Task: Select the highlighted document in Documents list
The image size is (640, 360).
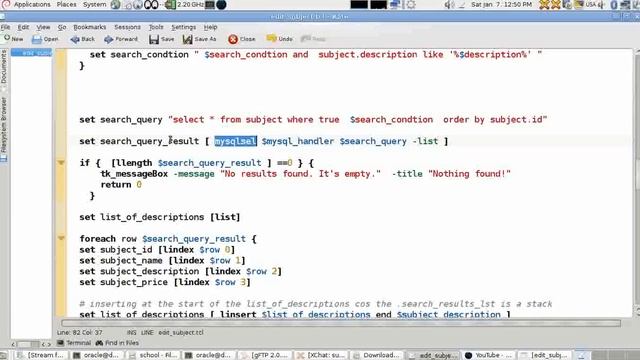Action: (31, 53)
